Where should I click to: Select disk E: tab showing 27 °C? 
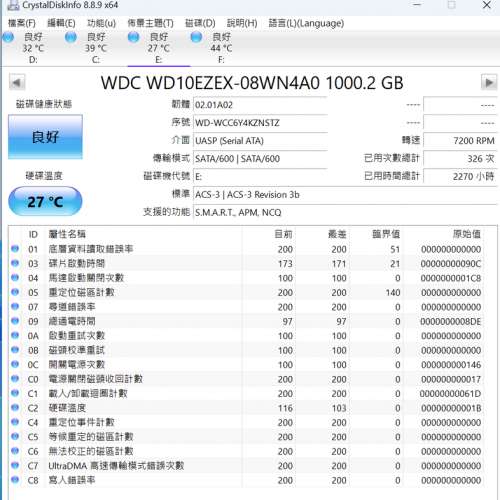tap(159, 48)
